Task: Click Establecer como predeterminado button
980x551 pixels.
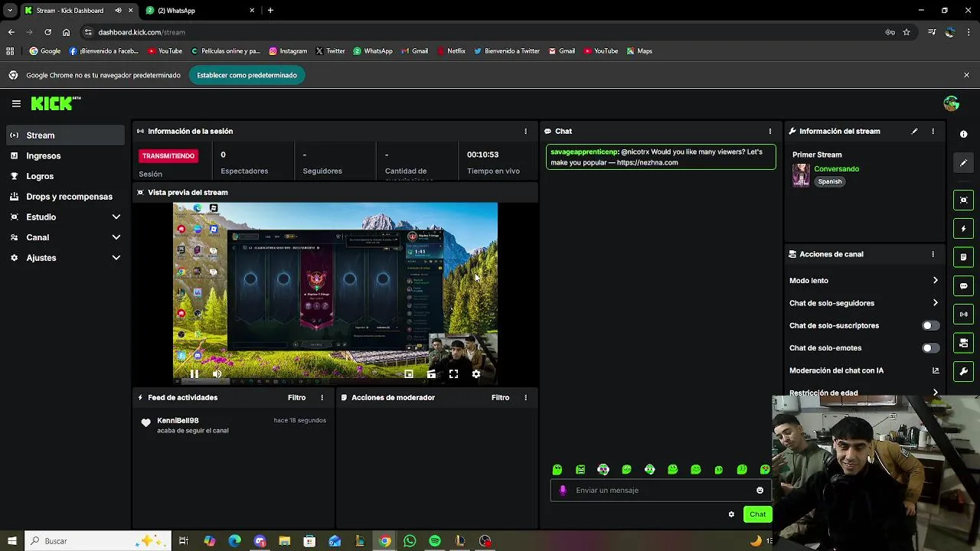Action: 247,75
